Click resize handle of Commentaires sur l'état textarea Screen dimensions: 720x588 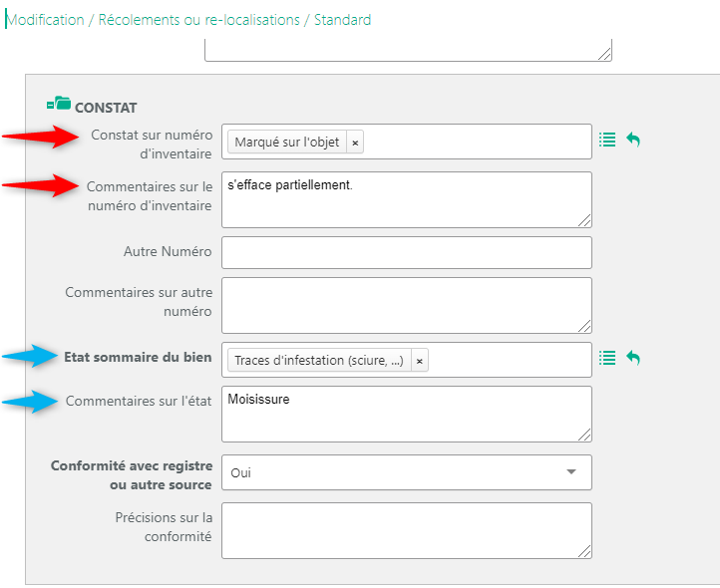pos(584,435)
